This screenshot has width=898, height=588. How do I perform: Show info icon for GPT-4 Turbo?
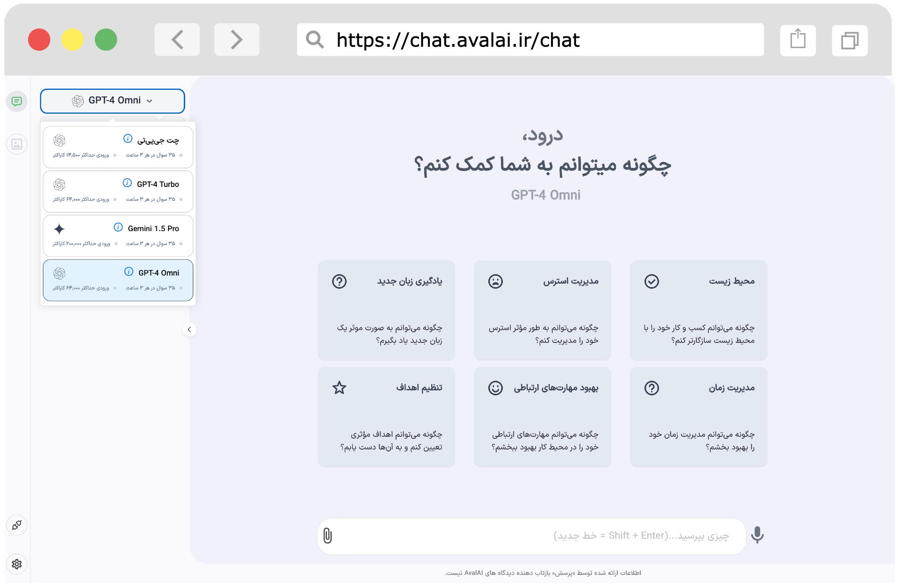[x=127, y=183]
